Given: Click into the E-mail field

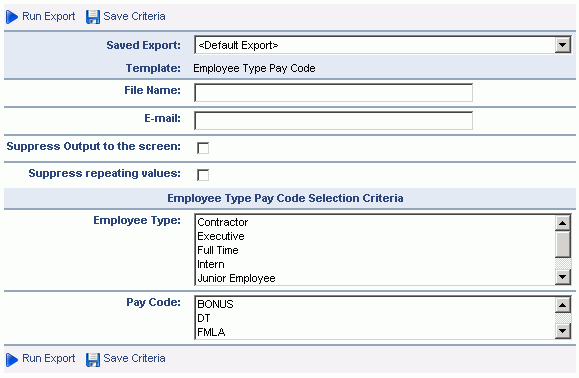Looking at the screenshot, I should [333, 121].
